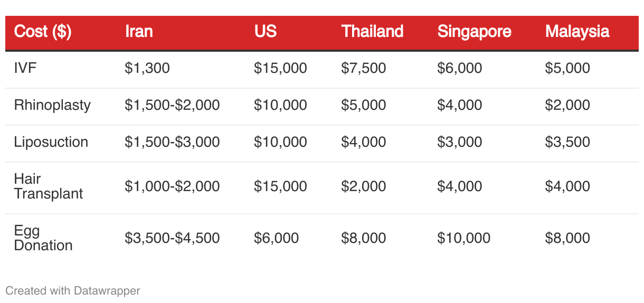Click the IVF row label
This screenshot has height=303, width=644.
[x=25, y=68]
